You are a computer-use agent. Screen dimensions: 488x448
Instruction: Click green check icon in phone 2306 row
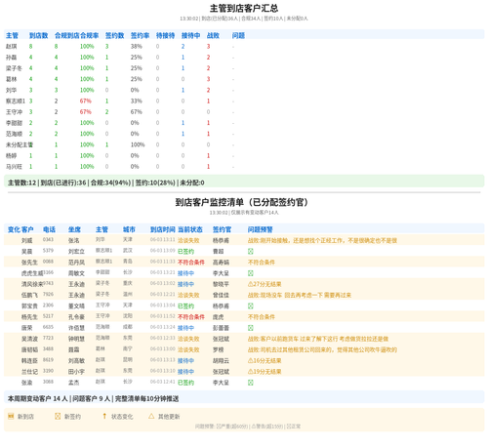pyautogui.click(x=250, y=305)
